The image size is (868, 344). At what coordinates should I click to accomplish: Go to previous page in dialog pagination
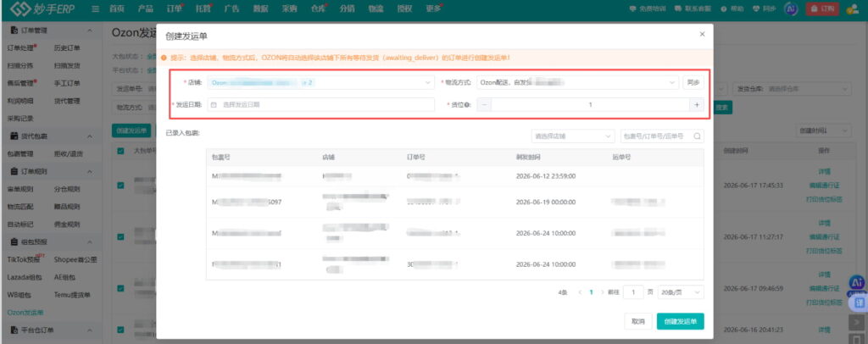pos(580,292)
